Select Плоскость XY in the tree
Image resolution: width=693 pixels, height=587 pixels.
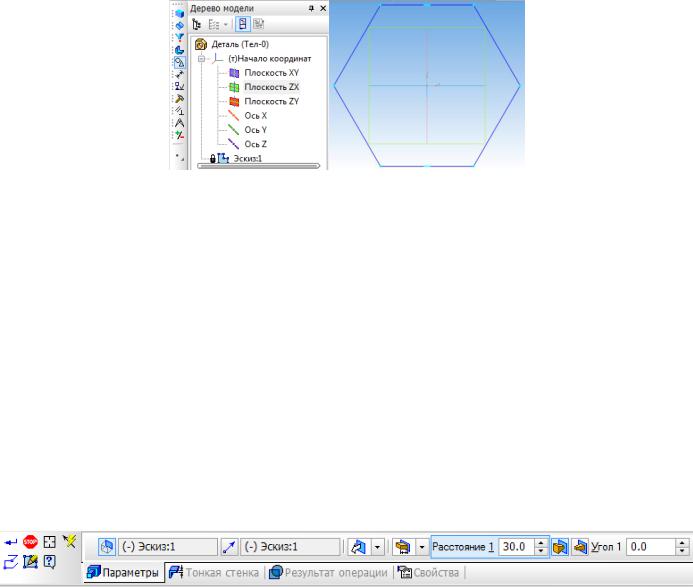point(271,73)
